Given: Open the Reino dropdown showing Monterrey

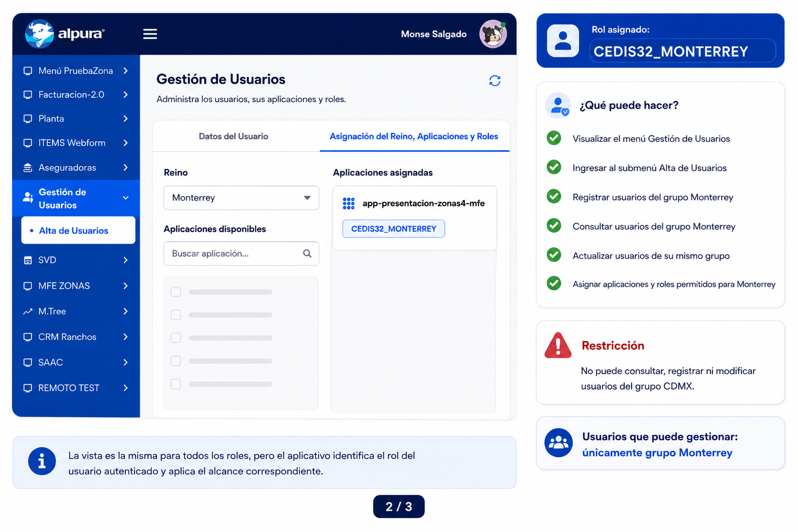Looking at the screenshot, I should pos(241,198).
